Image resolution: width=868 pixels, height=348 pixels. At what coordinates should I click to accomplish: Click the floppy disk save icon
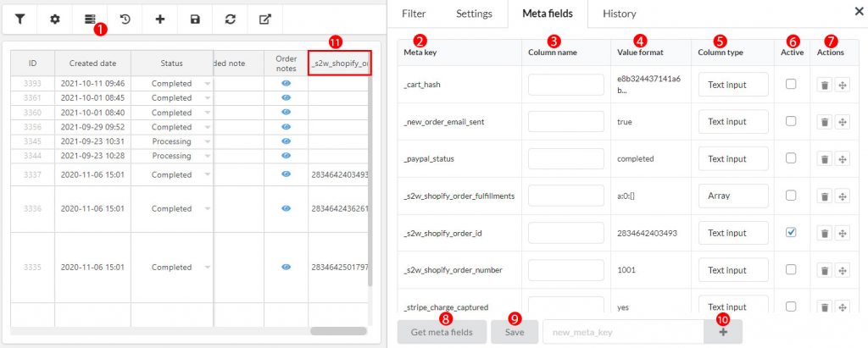[195, 19]
